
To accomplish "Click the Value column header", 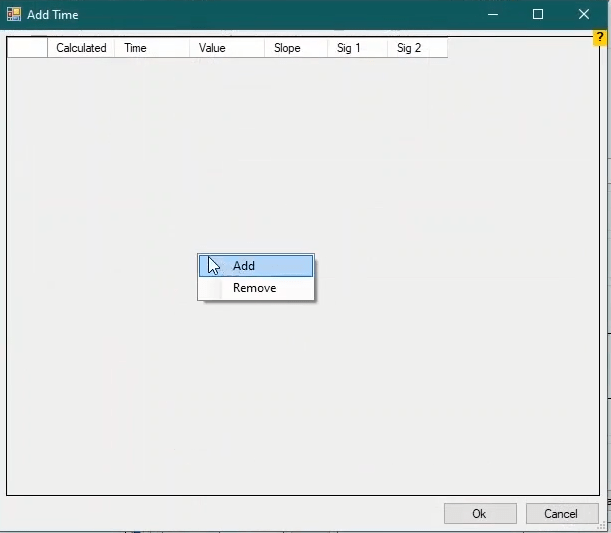I will click(226, 48).
